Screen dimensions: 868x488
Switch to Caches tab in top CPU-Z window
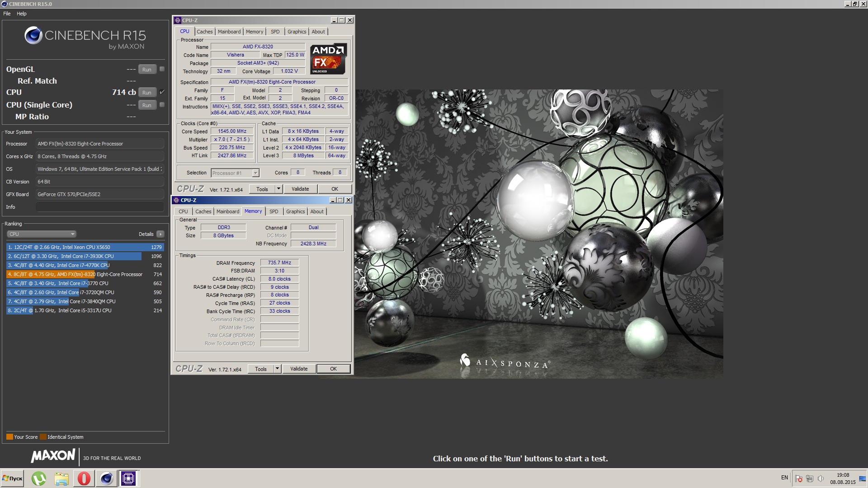(204, 32)
